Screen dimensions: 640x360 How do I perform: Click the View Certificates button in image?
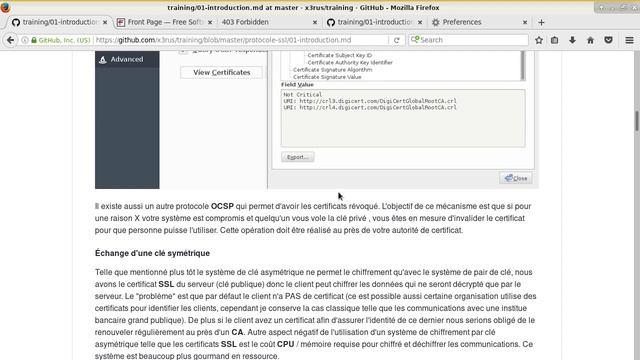click(x=222, y=72)
